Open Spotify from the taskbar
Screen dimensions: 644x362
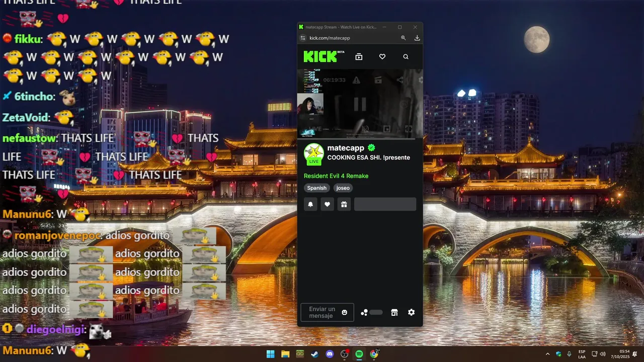(x=359, y=354)
